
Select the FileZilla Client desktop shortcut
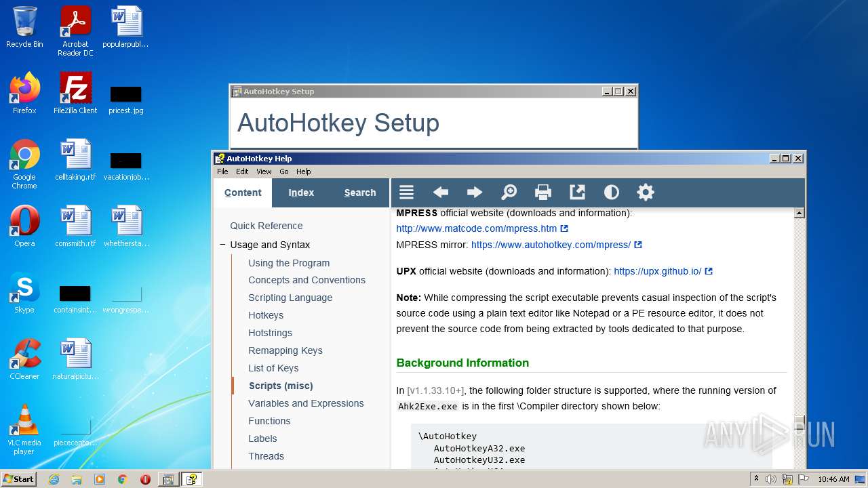pyautogui.click(x=75, y=94)
